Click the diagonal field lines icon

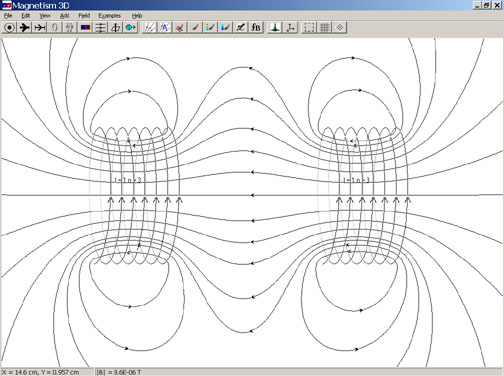tap(149, 27)
